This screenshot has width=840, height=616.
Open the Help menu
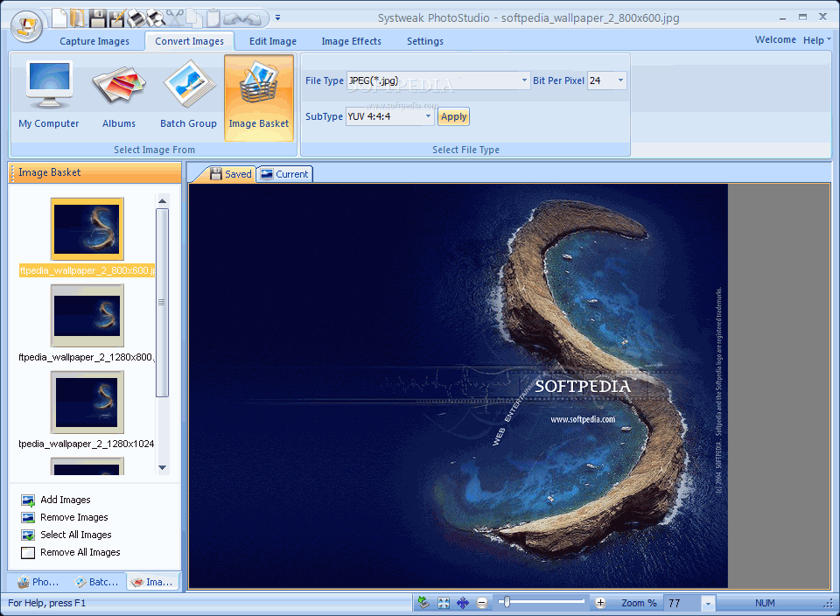coord(816,40)
